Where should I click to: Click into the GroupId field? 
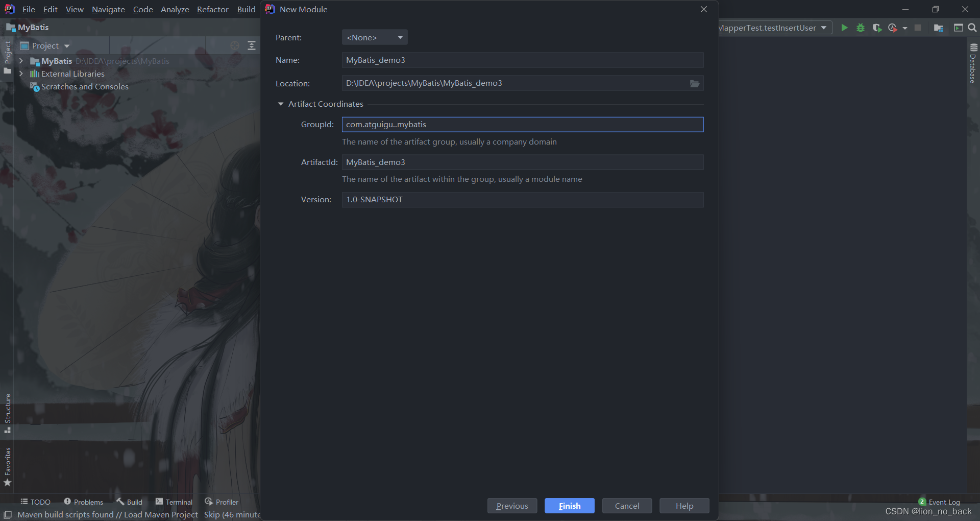pyautogui.click(x=523, y=124)
